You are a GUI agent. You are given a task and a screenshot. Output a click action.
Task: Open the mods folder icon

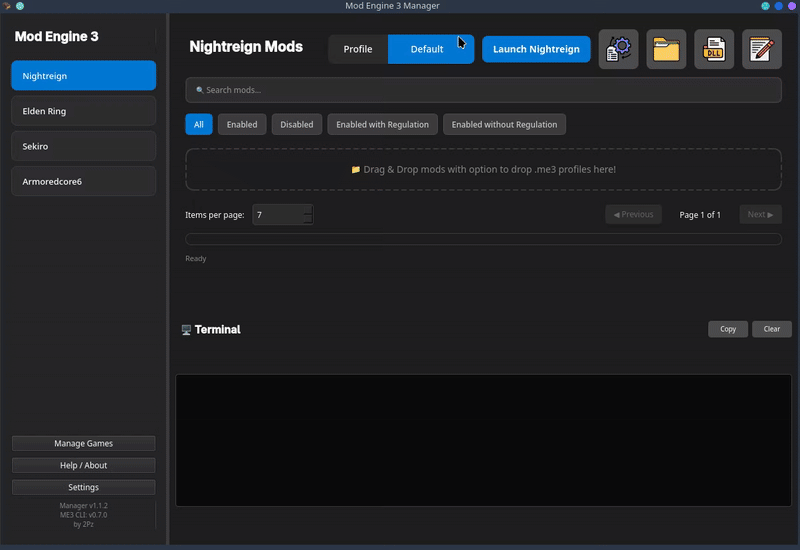coord(666,49)
